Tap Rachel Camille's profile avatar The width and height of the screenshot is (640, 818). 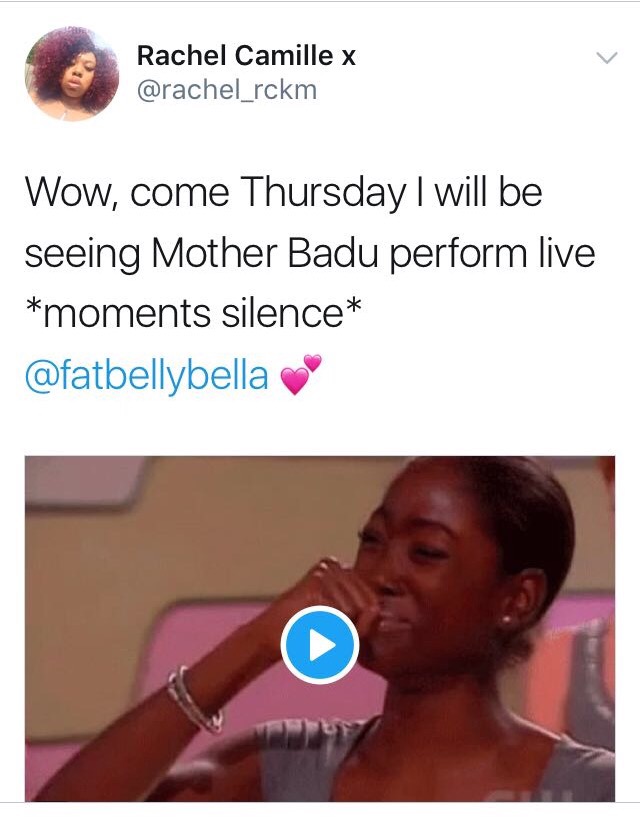click(72, 75)
